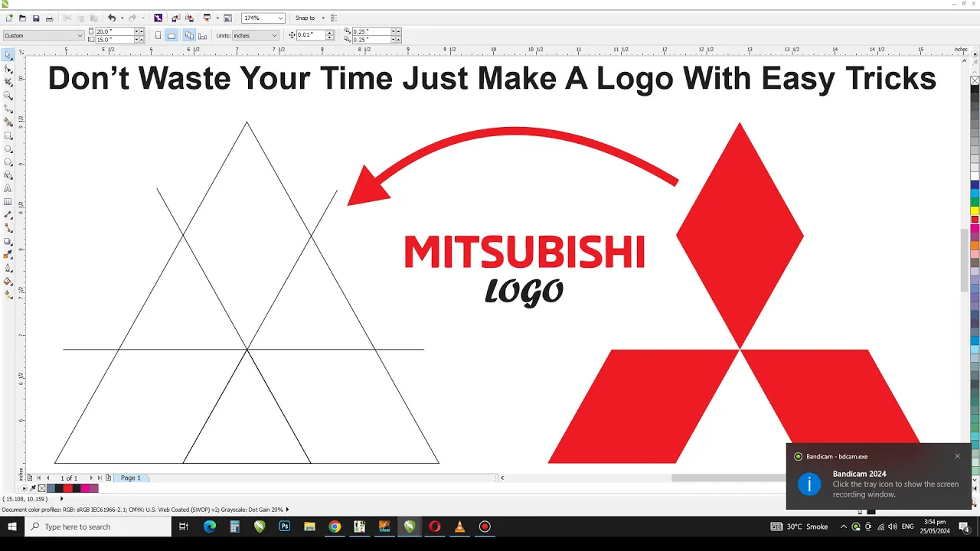
Task: Choose the no-color X swatch at palette top
Action: [975, 80]
